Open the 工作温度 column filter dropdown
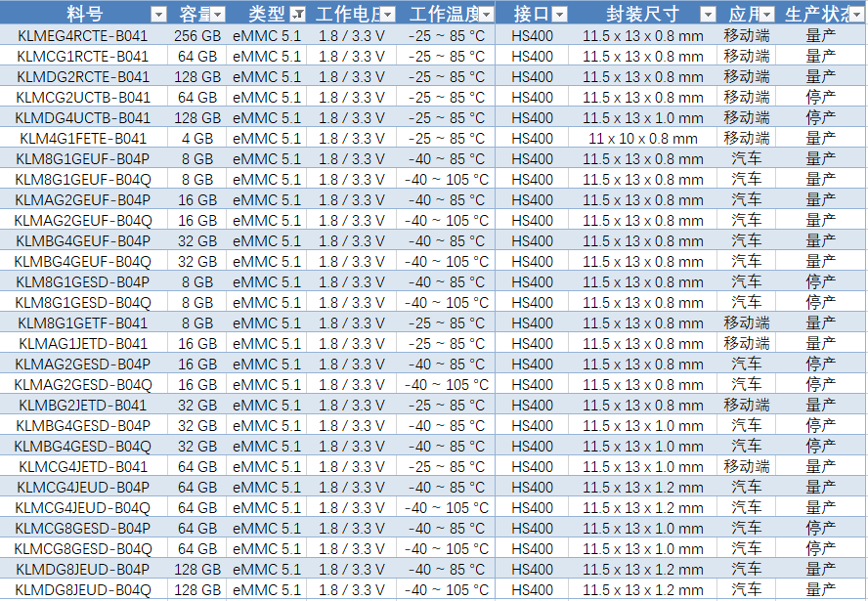 click(486, 15)
